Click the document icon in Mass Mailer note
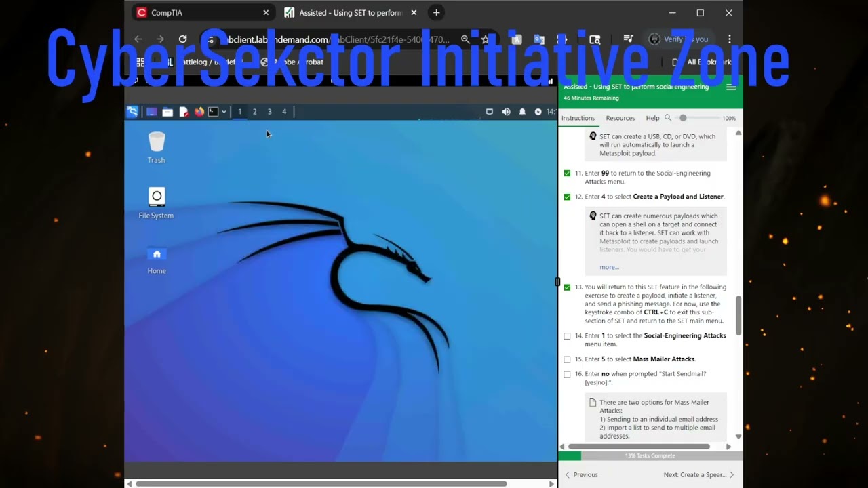This screenshot has width=868, height=488. tap(593, 403)
